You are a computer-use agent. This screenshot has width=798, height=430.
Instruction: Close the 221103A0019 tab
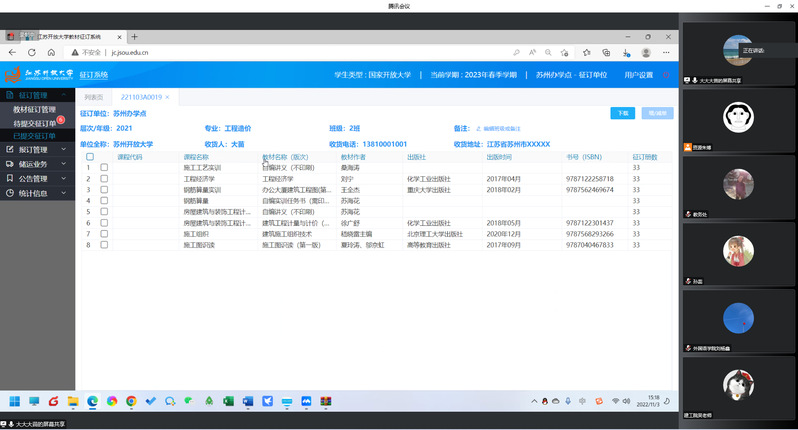168,98
